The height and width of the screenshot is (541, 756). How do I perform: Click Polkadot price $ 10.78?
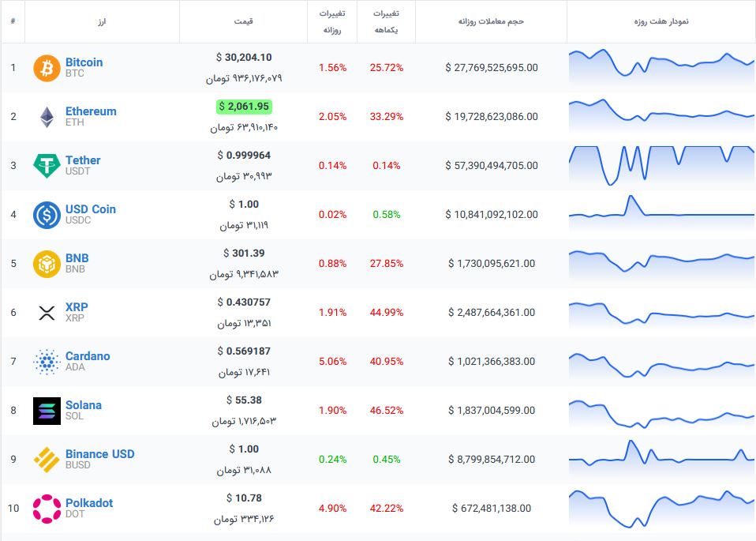244,498
